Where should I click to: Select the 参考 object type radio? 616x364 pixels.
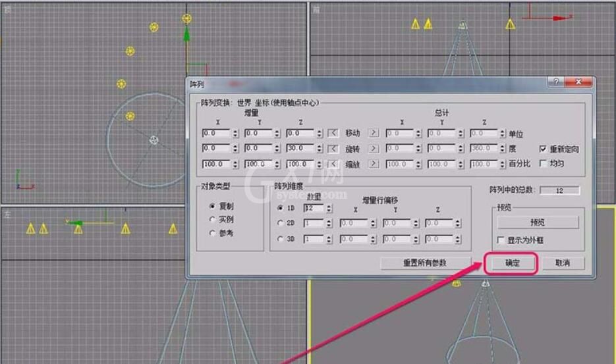213,233
